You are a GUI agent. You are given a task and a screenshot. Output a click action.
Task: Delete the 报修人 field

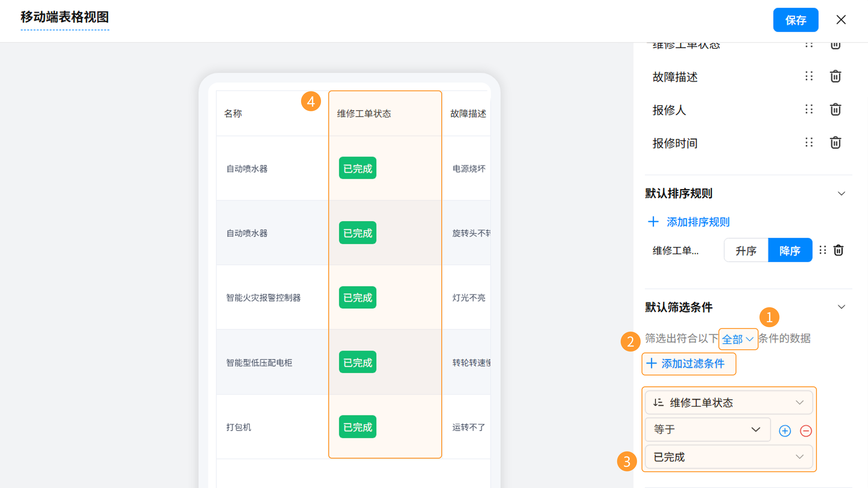click(x=835, y=109)
